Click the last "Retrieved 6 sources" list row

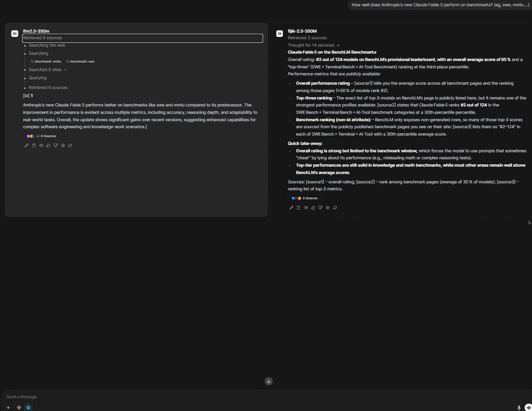coord(48,87)
